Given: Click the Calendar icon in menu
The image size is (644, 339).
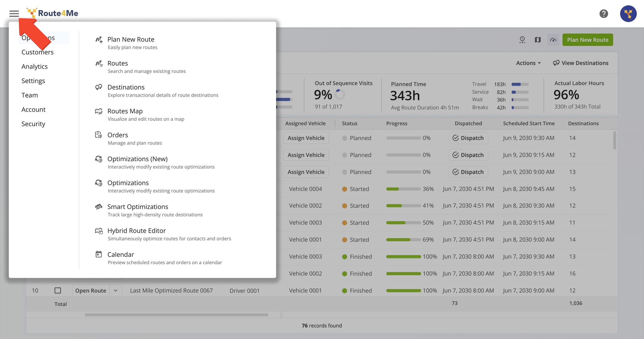Looking at the screenshot, I should pos(99,254).
